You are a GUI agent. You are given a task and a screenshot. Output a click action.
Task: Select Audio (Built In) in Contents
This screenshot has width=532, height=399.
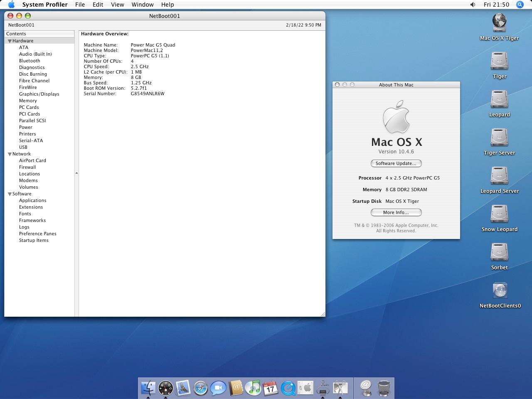pyautogui.click(x=35, y=54)
